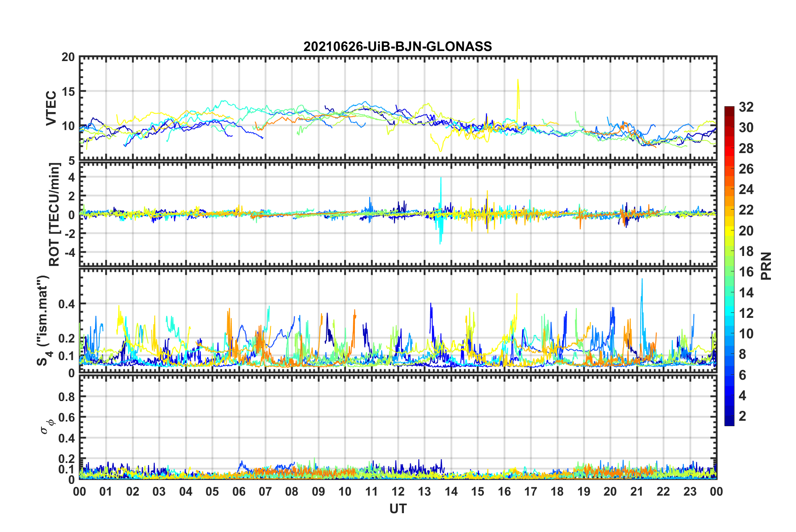This screenshot has width=796, height=532.
Task: Click UT axis hour label 03
Action: click(x=159, y=491)
